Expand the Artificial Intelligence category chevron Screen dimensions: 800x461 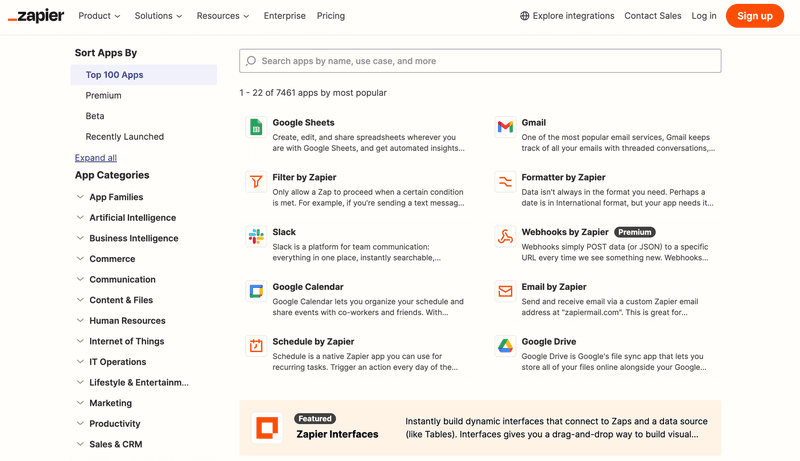click(x=80, y=217)
